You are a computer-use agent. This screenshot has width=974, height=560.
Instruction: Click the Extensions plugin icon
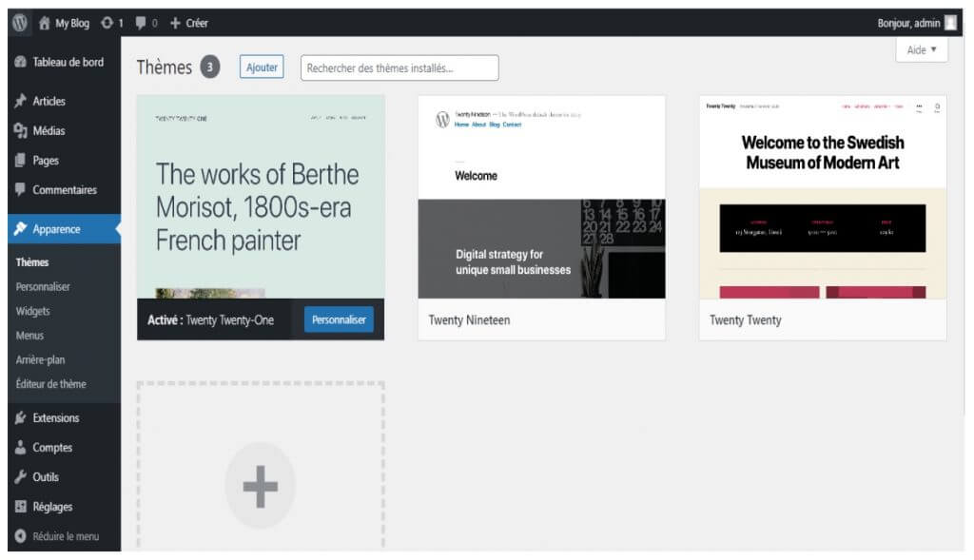21,417
